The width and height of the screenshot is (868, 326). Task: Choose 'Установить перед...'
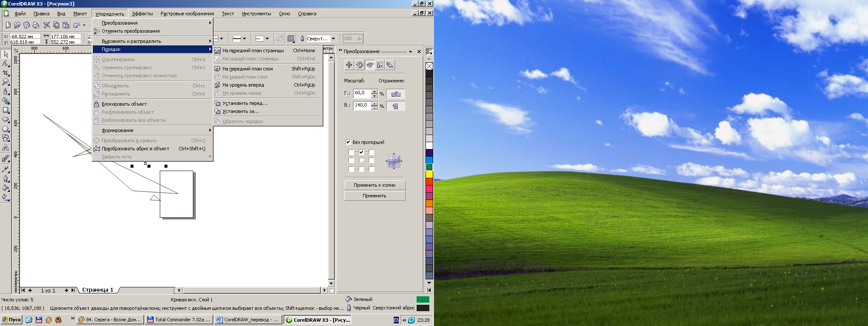268,103
